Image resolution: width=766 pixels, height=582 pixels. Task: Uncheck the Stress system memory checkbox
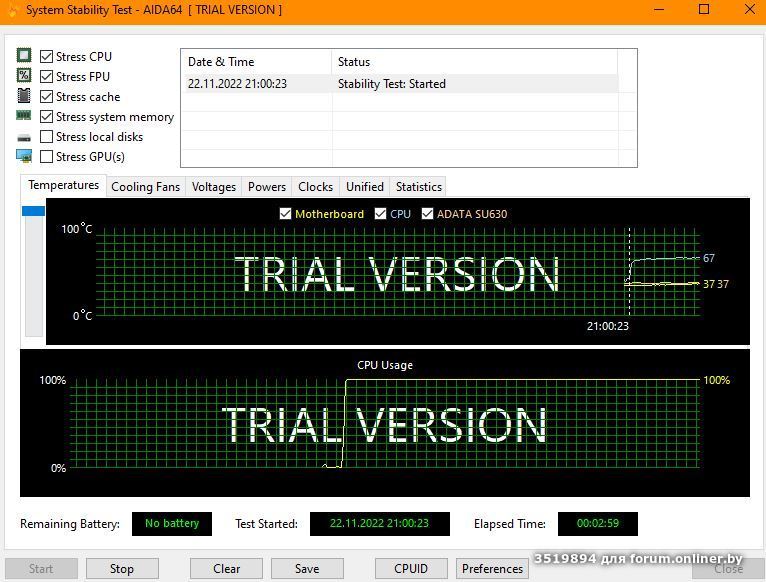point(46,117)
